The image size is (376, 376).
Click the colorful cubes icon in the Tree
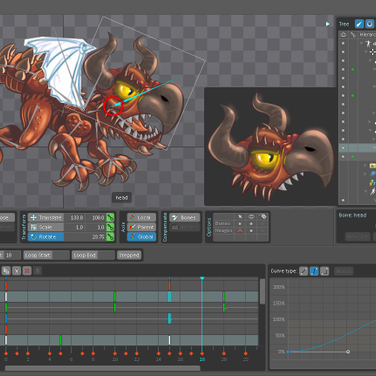click(x=372, y=183)
